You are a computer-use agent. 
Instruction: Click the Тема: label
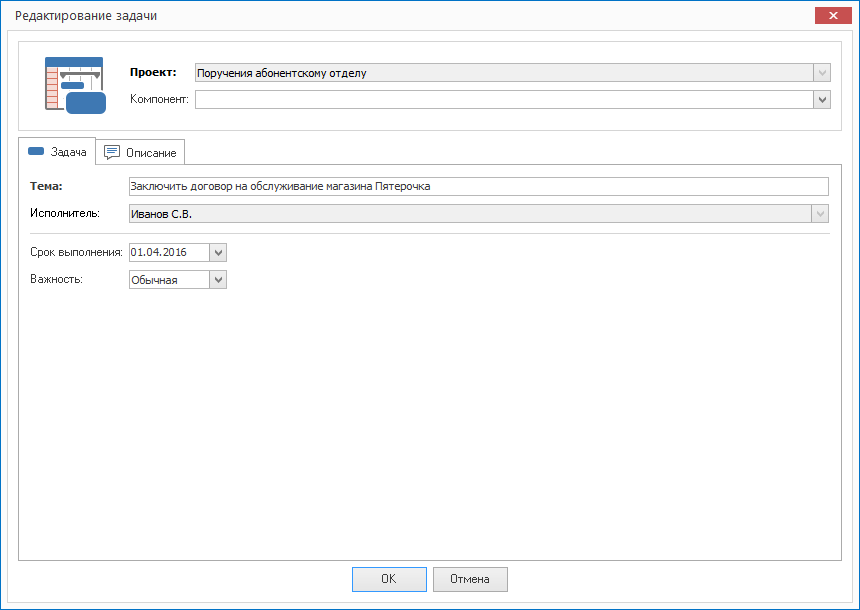click(46, 186)
